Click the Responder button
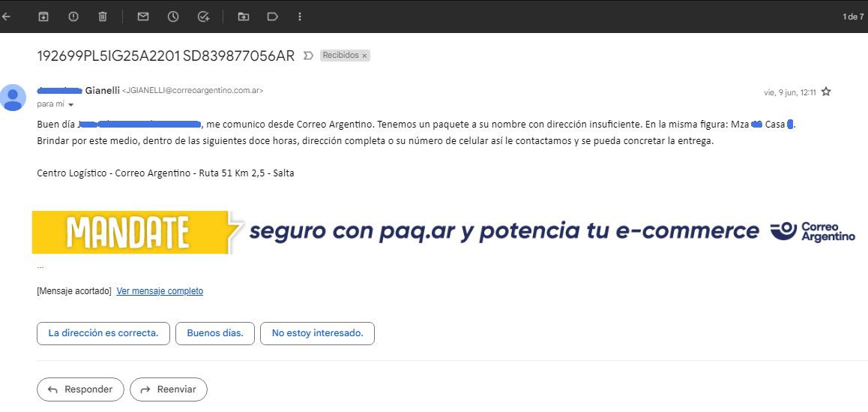Screen dimensions: 868x412 (x=80, y=389)
